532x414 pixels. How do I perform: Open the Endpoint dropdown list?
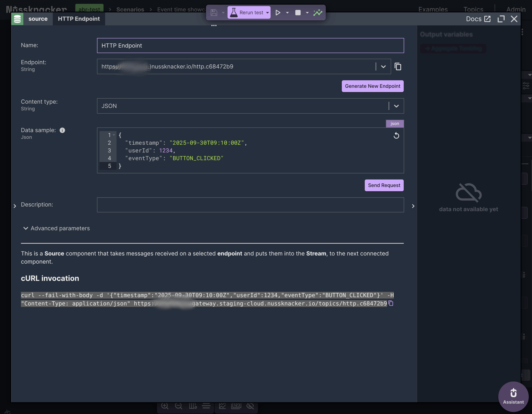[383, 67]
